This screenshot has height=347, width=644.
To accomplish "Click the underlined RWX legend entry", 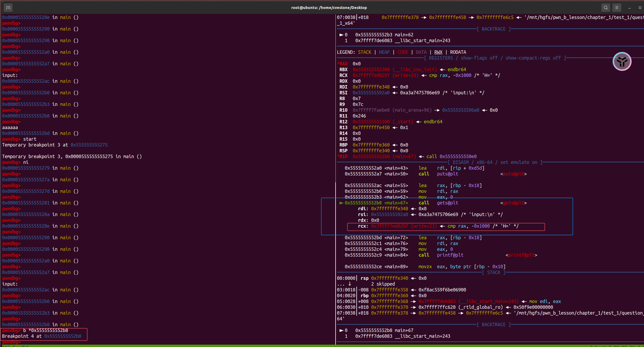I will [x=438, y=52].
